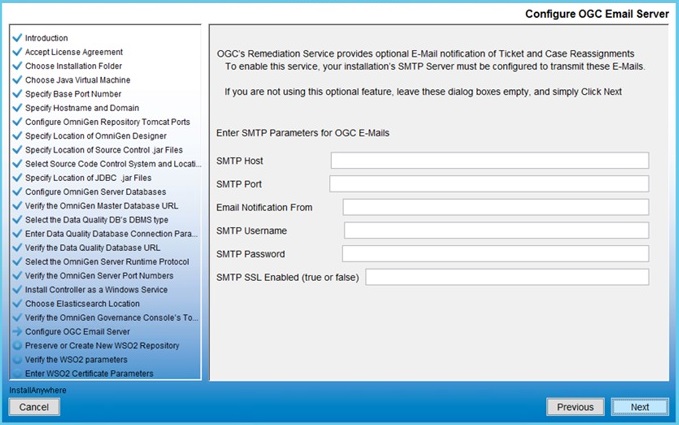Click checkmark next to Specify Base Port Number
The height and width of the screenshot is (425, 679).
(17, 94)
